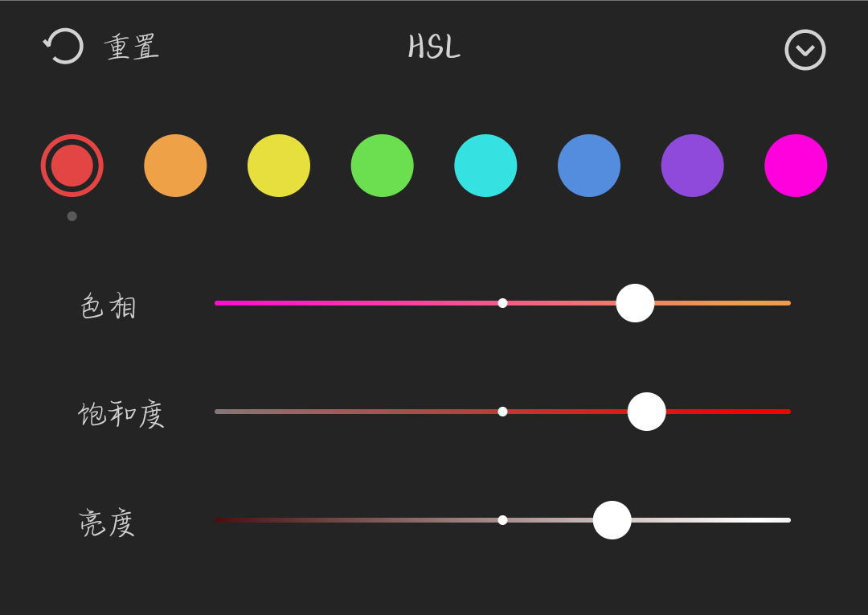Screen dimensions: 868x615
Task: Select the magenta color swatch
Action: pos(796,166)
